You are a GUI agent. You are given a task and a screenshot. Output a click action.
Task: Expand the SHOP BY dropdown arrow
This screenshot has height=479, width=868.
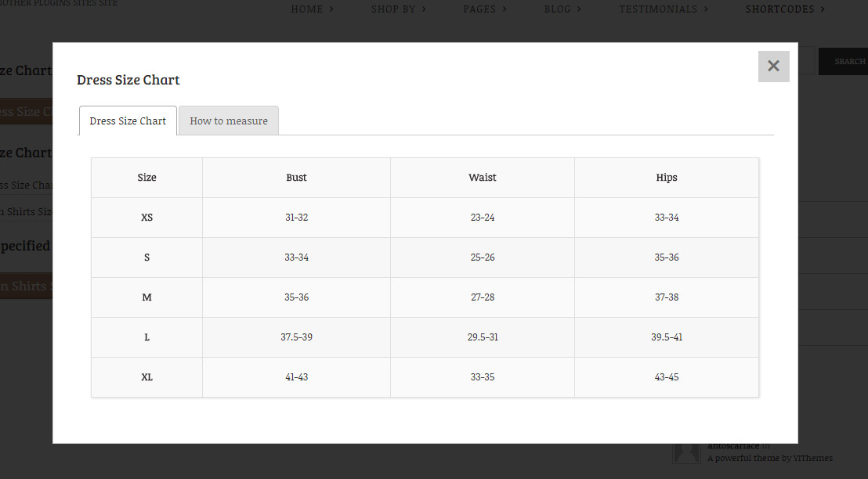[425, 9]
